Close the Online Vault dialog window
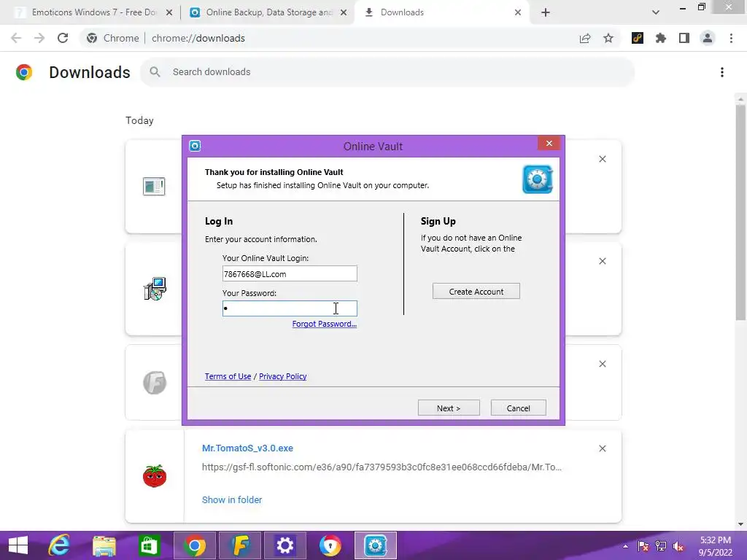This screenshot has height=560, width=747. [549, 144]
